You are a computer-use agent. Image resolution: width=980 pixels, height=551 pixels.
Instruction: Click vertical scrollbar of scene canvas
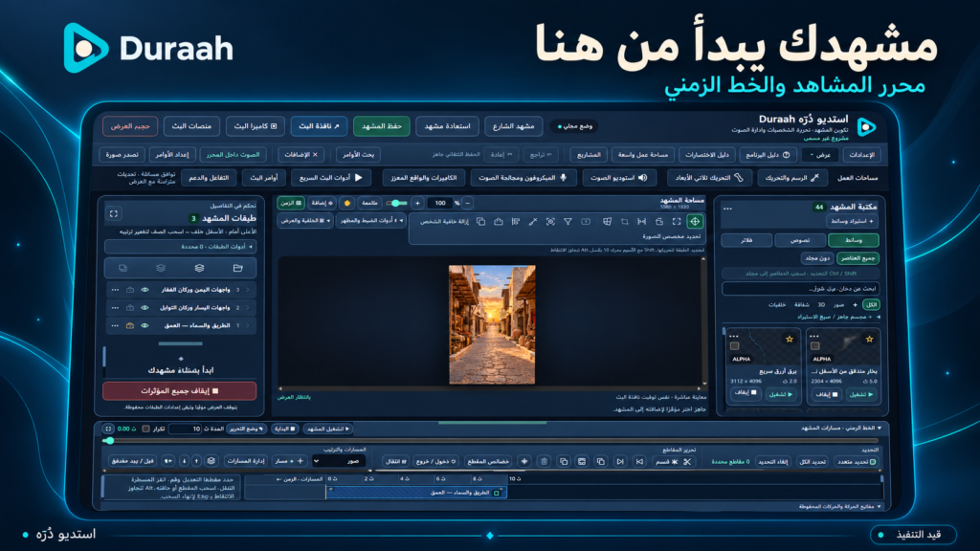pyautogui.click(x=704, y=320)
